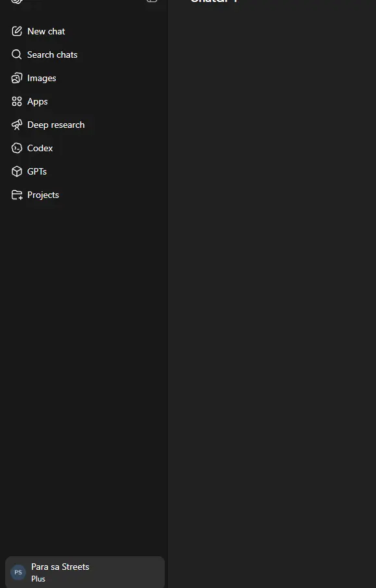Click the Projects folder icon

[17, 195]
